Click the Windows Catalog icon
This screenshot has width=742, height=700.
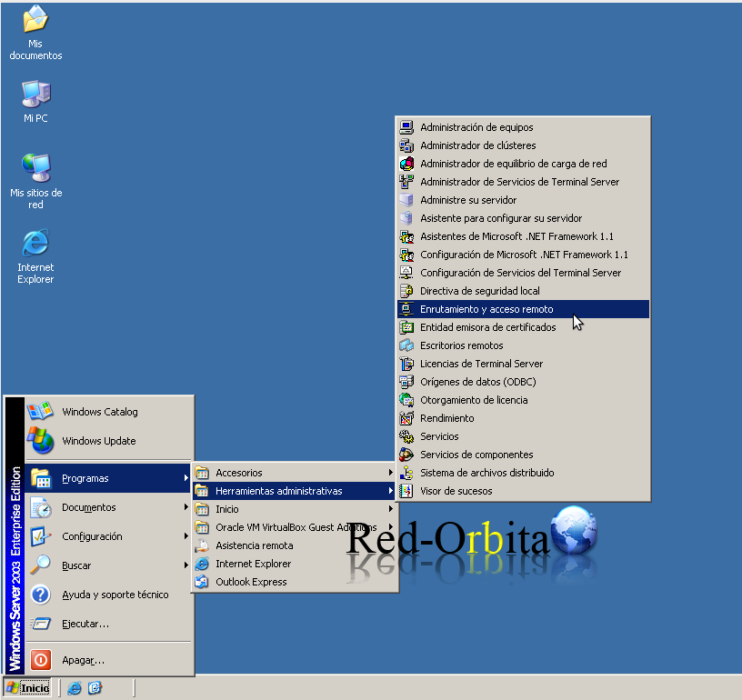40,411
